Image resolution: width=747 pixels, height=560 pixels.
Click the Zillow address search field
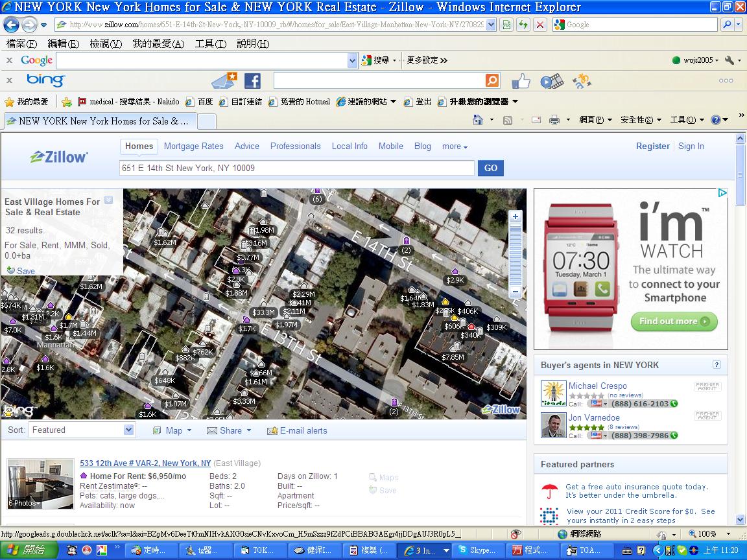[x=297, y=168]
